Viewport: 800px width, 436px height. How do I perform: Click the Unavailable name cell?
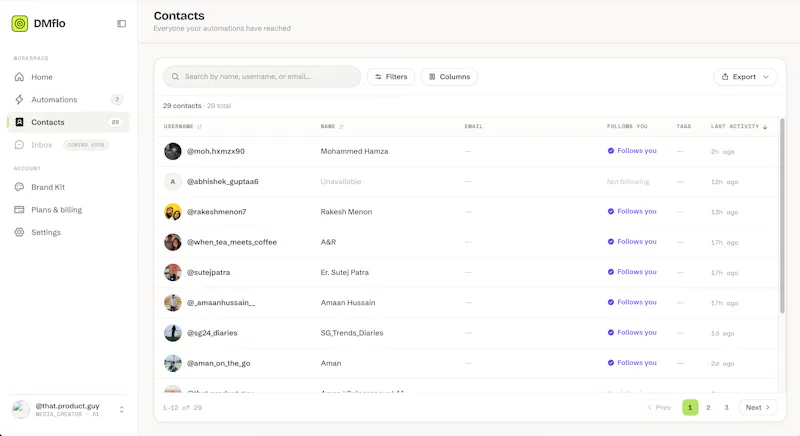tap(341, 182)
